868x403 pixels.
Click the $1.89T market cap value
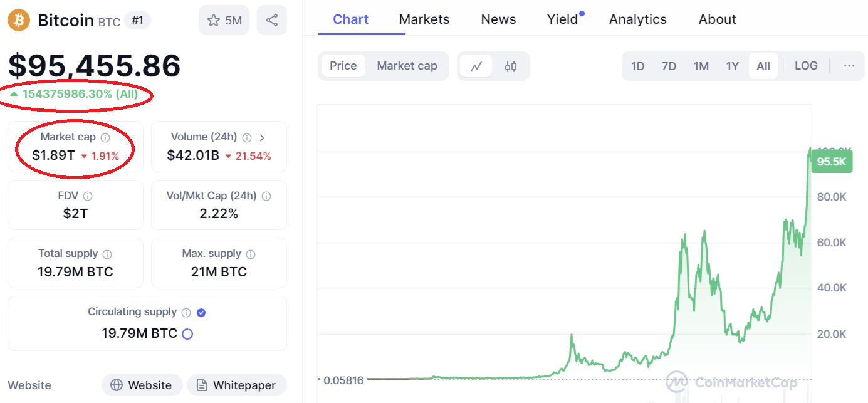[54, 155]
